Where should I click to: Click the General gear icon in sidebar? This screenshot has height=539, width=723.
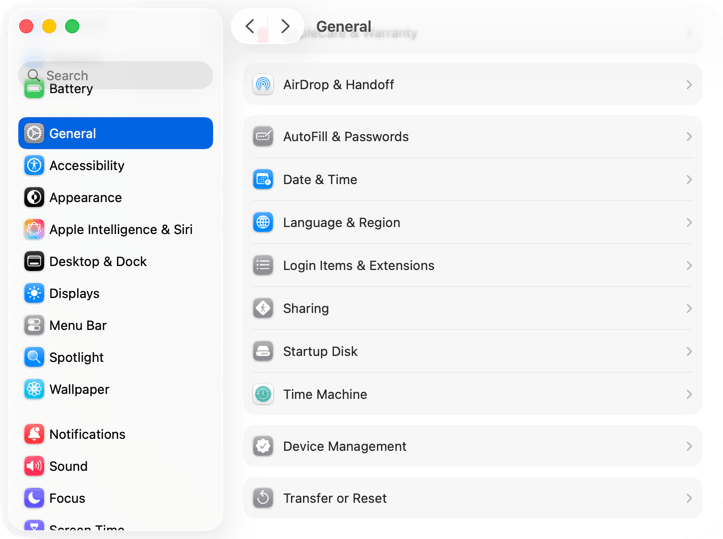[x=34, y=133]
